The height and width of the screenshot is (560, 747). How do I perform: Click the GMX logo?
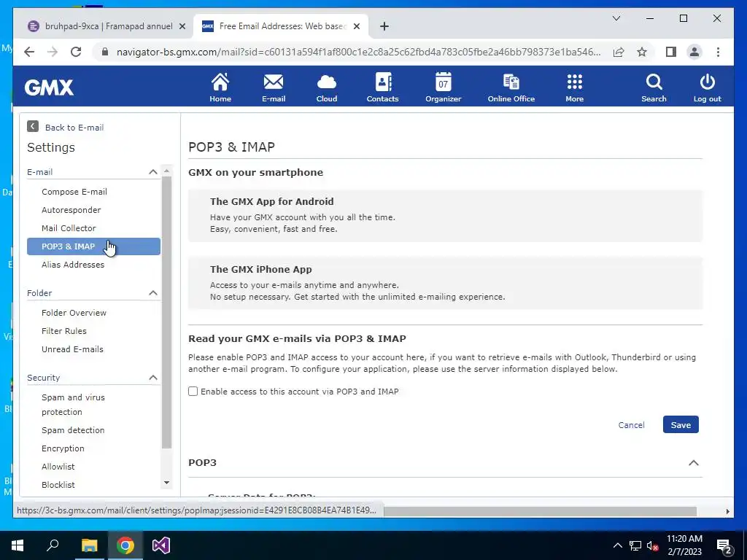(49, 87)
